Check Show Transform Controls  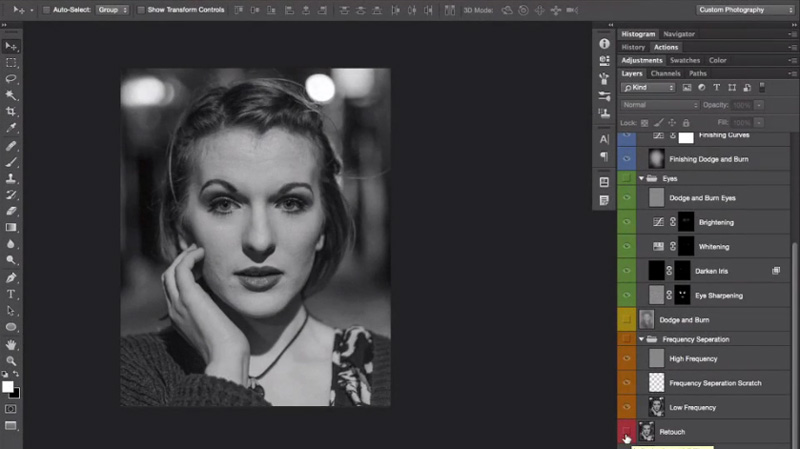(x=140, y=9)
